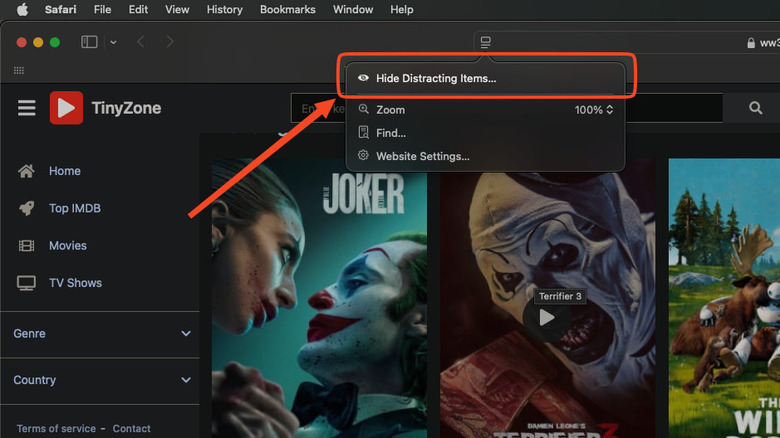Click the TinyZone site name

click(126, 108)
